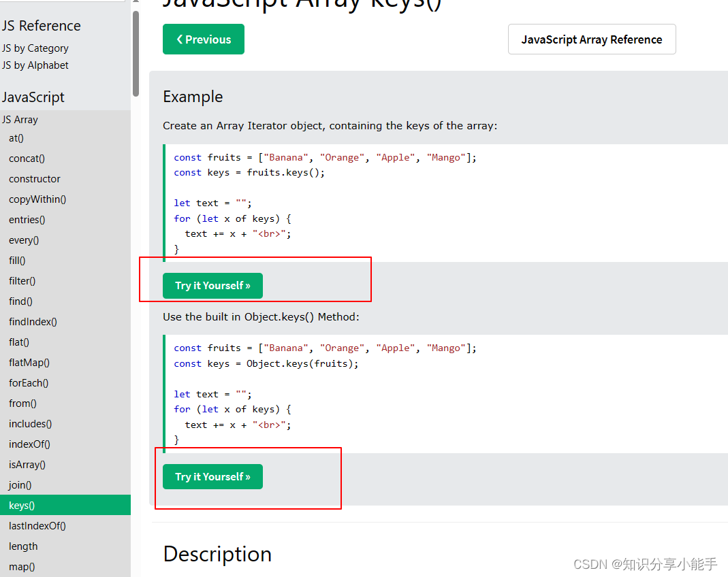728x577 pixels.
Task: Click the 'Description' heading
Action: (217, 554)
